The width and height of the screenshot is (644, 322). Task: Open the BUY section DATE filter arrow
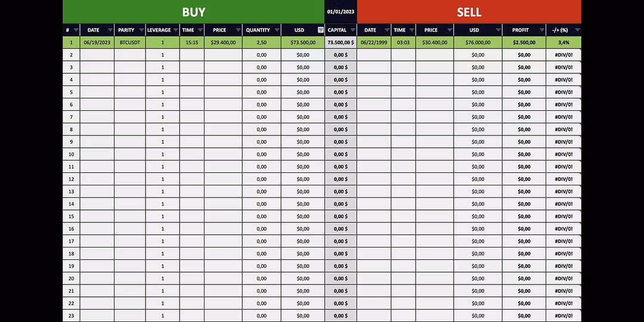110,30
